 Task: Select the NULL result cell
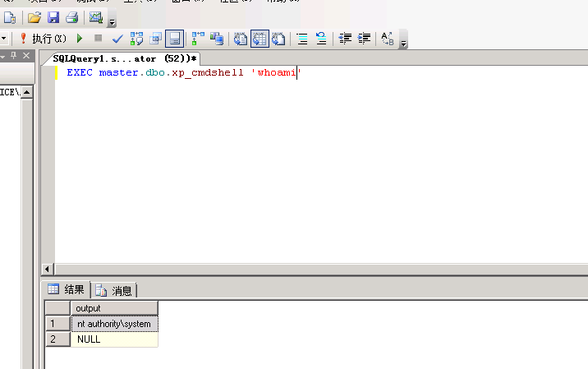pyautogui.click(x=114, y=339)
